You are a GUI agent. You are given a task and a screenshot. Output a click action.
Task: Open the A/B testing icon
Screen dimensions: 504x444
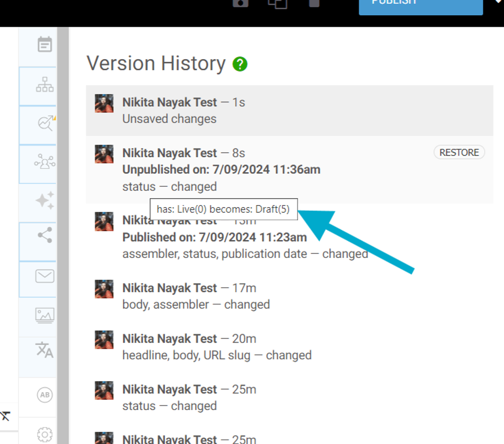point(45,395)
